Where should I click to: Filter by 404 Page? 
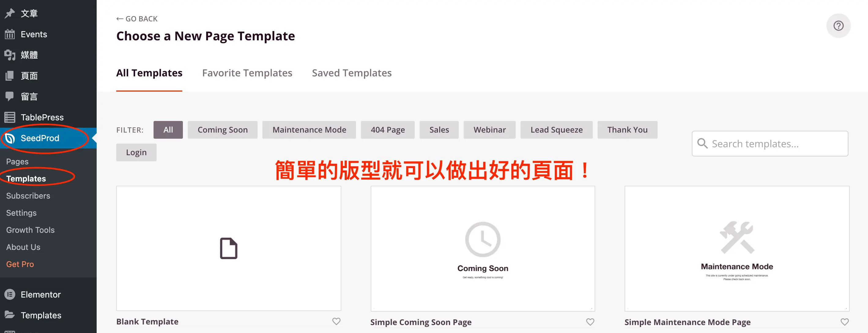[x=388, y=130]
